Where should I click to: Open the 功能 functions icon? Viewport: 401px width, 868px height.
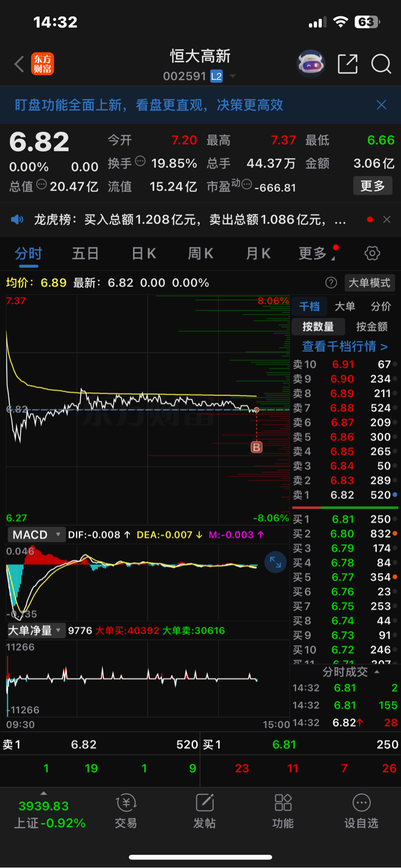283,812
